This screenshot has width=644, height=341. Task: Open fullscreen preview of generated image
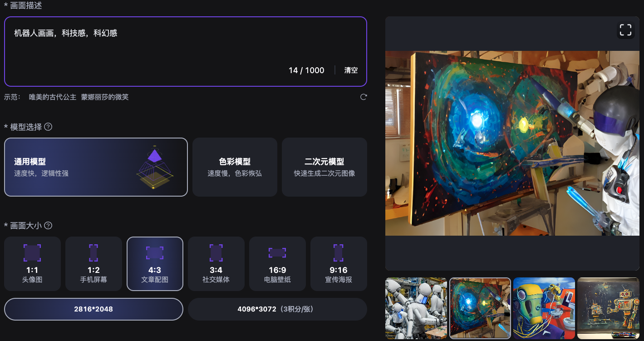point(625,30)
